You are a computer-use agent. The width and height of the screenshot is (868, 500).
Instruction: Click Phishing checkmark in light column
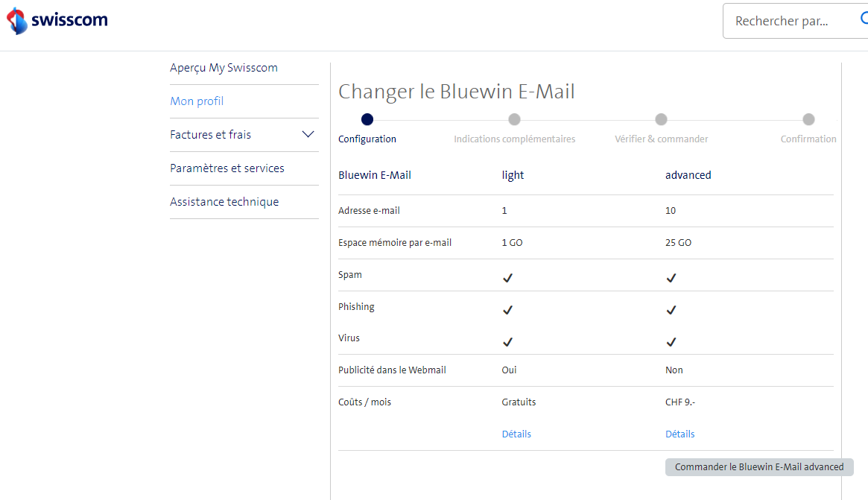click(507, 310)
